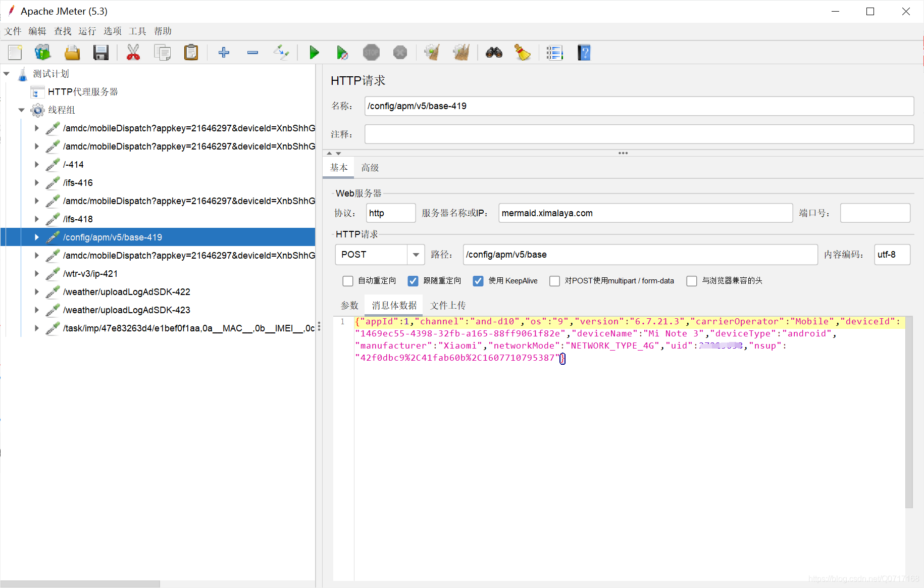
Task: Click the 内容编码 encoding field
Action: pos(892,255)
